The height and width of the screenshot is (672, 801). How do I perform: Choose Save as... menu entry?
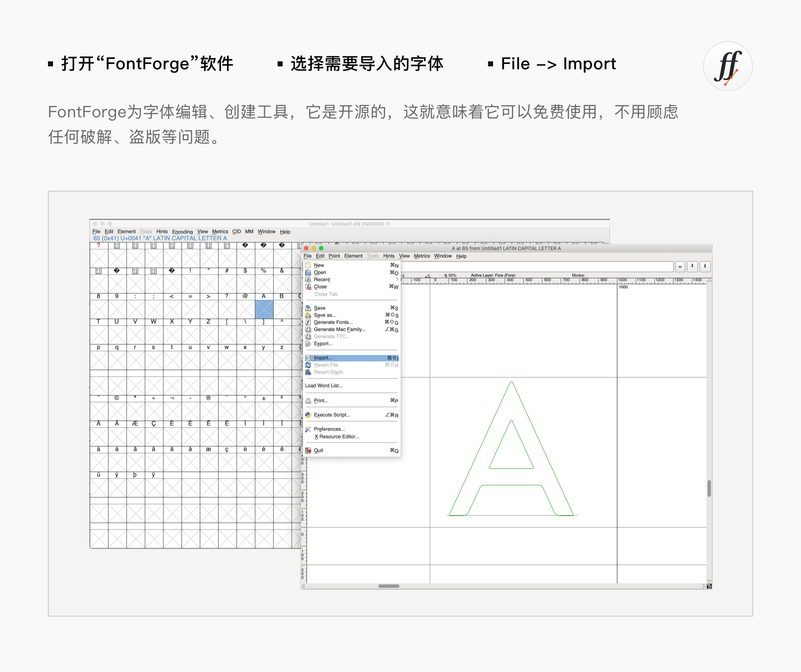(x=351, y=315)
